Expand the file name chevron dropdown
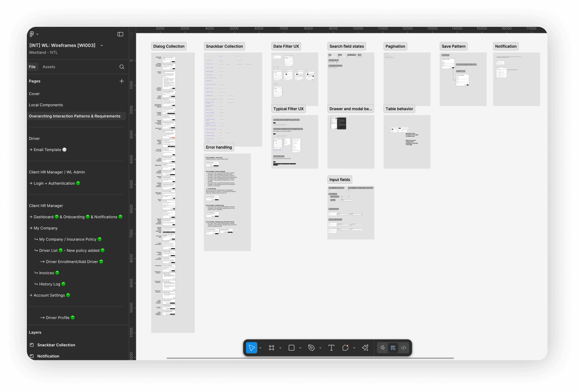 click(x=102, y=45)
